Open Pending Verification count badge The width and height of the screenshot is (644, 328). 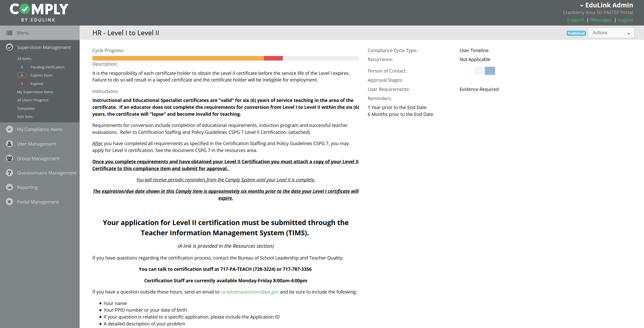tap(22, 67)
